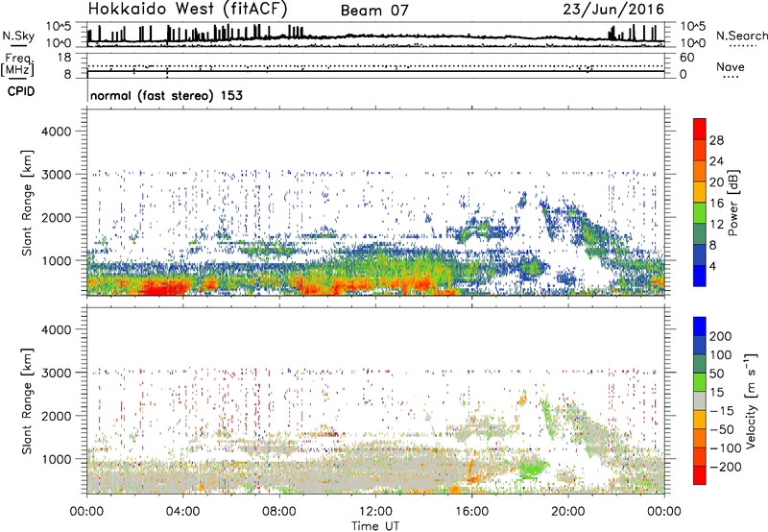
Task: Select the 'Beam 07' header label
Action: coord(374,11)
